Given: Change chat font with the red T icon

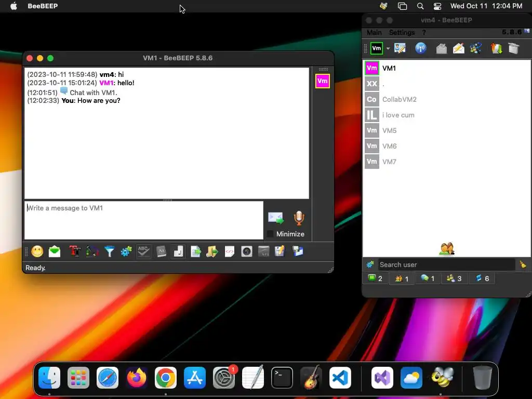Looking at the screenshot, I should point(75,251).
